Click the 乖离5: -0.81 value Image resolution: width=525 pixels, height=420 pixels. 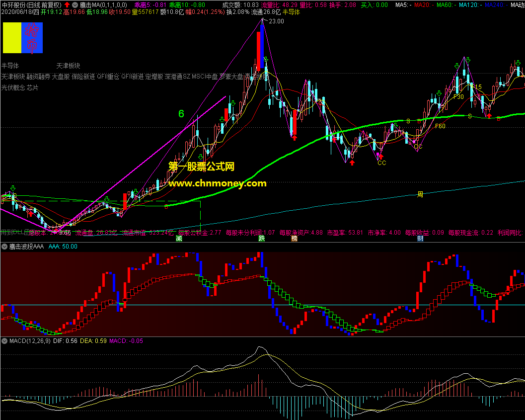tap(150, 5)
